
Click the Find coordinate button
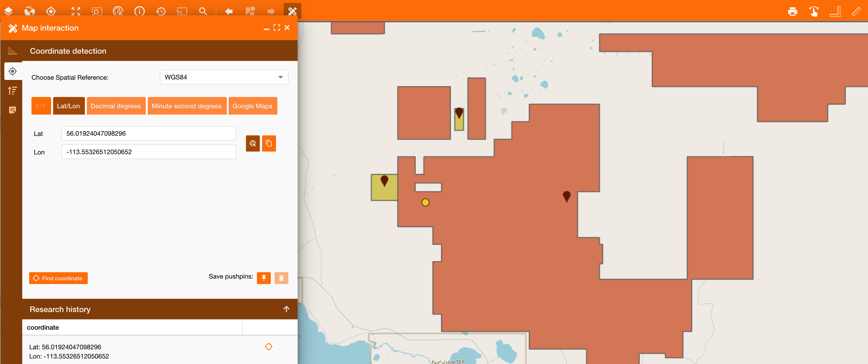point(58,278)
